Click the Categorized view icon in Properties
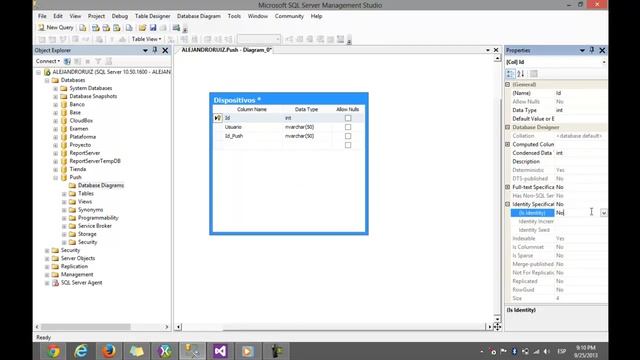Screen dimensions: 640x360 [x=510, y=73]
